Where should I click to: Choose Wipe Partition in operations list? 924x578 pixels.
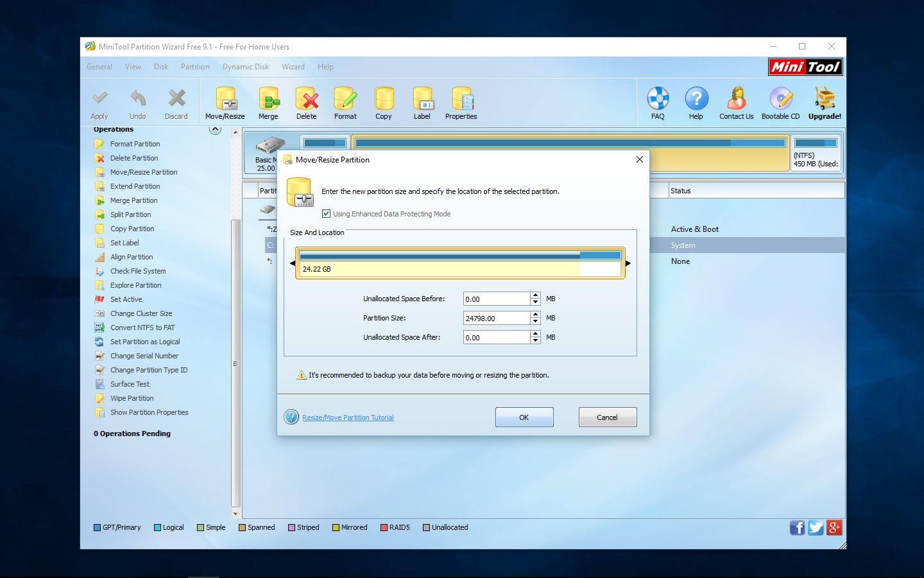(132, 398)
